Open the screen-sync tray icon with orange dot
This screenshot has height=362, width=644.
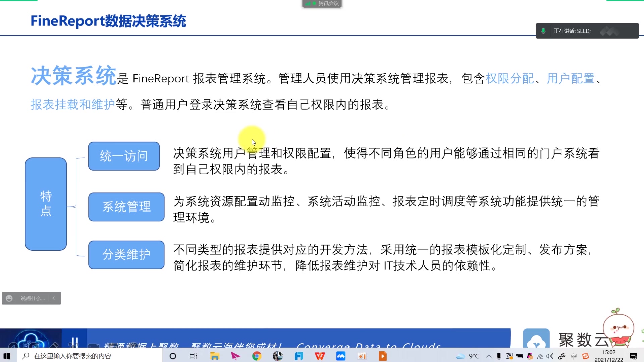point(509,356)
